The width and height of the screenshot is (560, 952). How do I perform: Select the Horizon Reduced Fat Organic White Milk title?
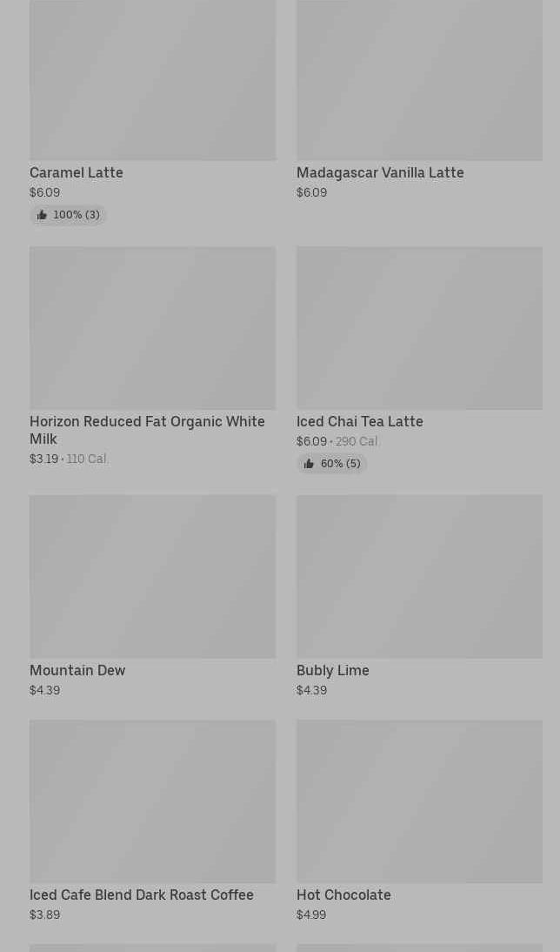pyautogui.click(x=147, y=430)
